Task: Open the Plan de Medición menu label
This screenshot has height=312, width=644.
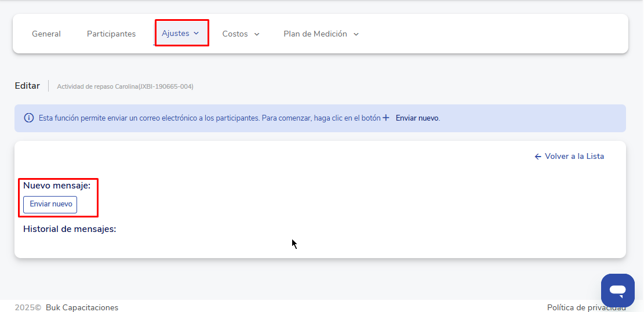Action: 315,34
